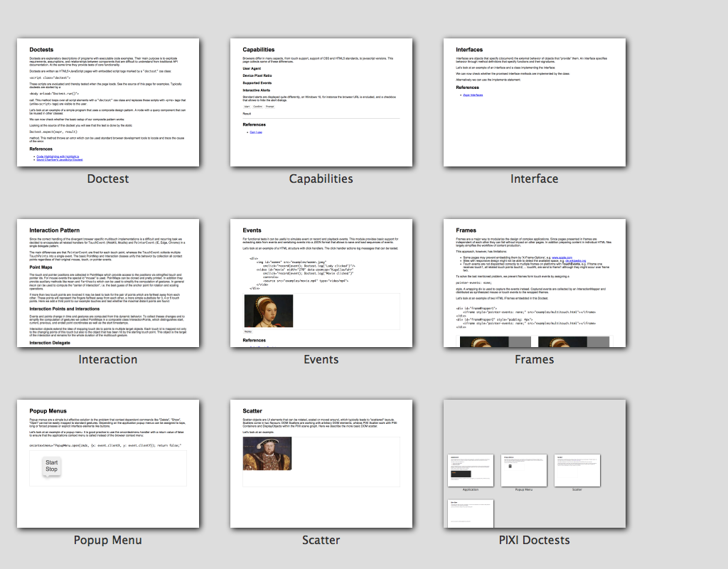Open small Popup Menu thumbnail in PIXI Doctests
728x569 pixels.
point(524,470)
